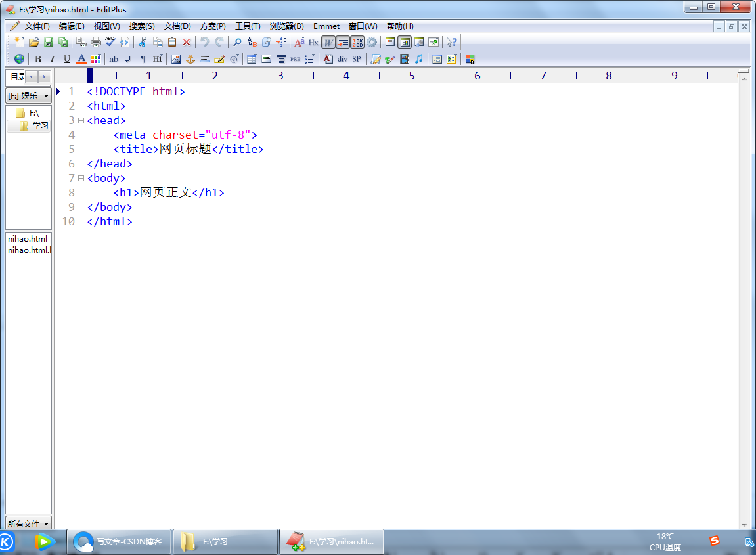Print the document

(96, 43)
